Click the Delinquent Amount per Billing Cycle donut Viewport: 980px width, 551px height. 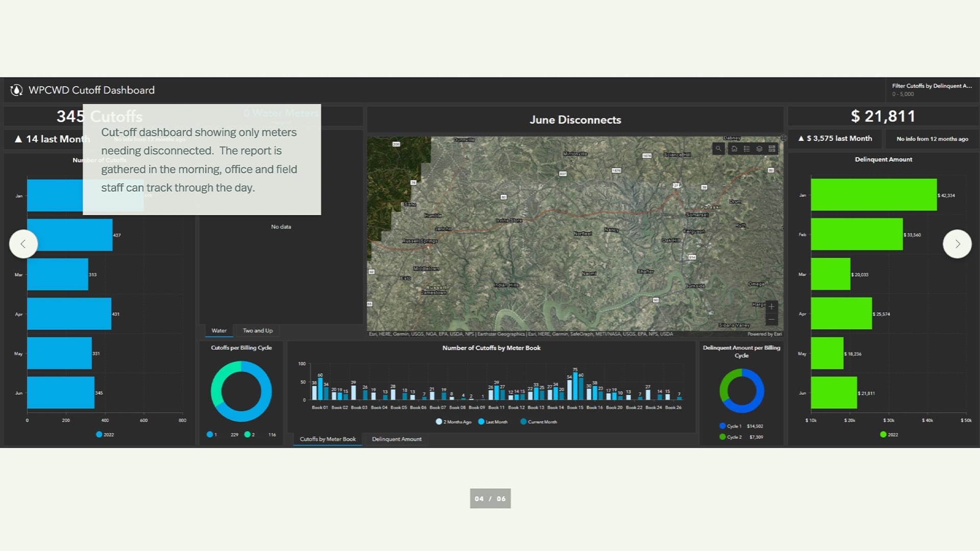click(742, 391)
